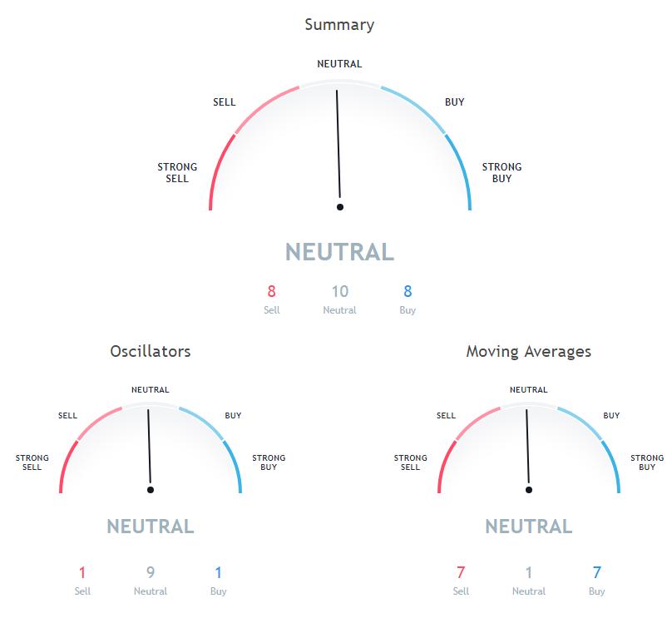The width and height of the screenshot is (672, 618).
Task: Click the large NEUTRAL reading under Moving Averages
Action: tap(528, 527)
